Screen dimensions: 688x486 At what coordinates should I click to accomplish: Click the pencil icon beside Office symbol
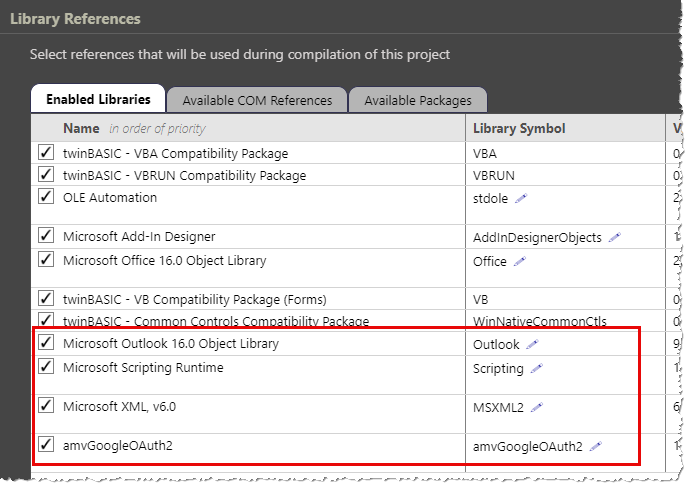click(x=520, y=262)
